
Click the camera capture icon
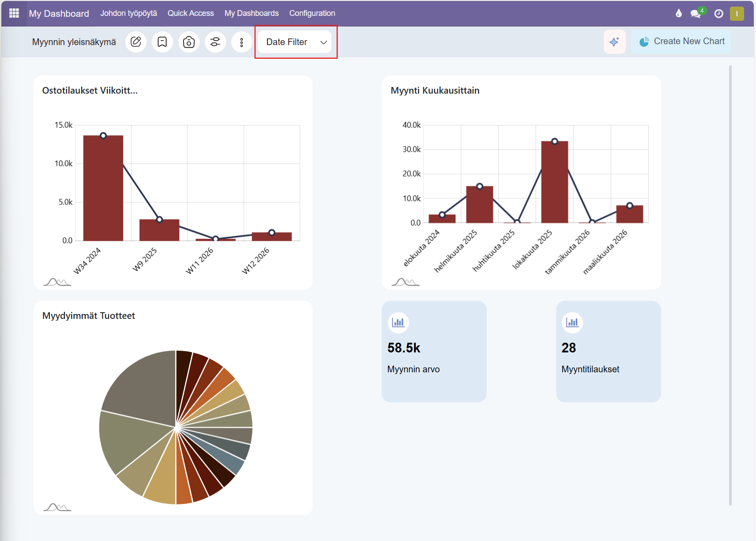(x=189, y=42)
